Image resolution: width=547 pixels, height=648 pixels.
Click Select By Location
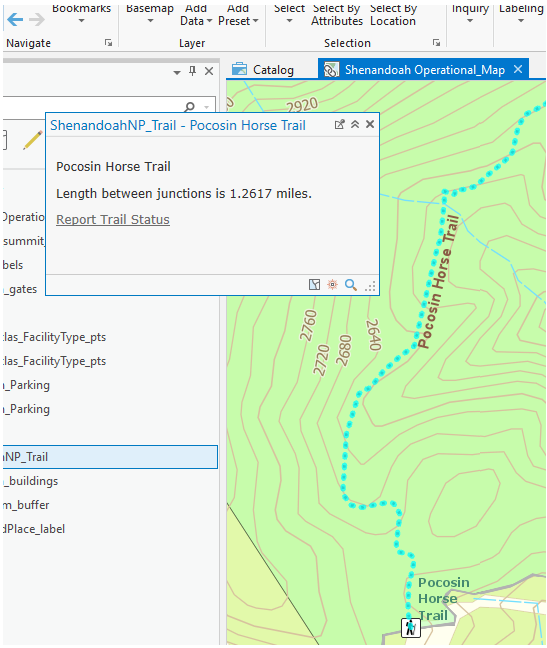393,15
